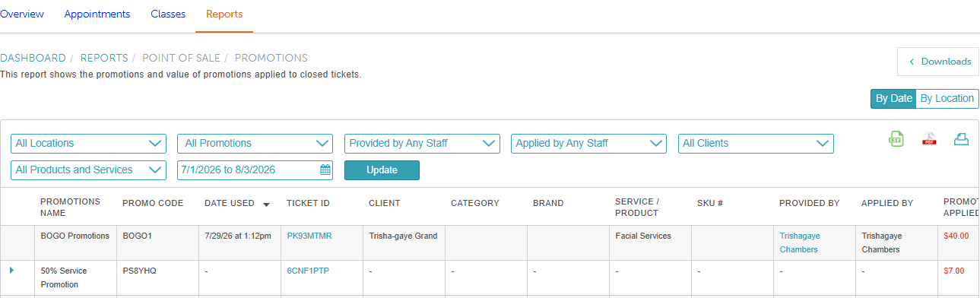The height and width of the screenshot is (298, 980).
Task: Open the All Locations dropdown
Action: pos(88,143)
